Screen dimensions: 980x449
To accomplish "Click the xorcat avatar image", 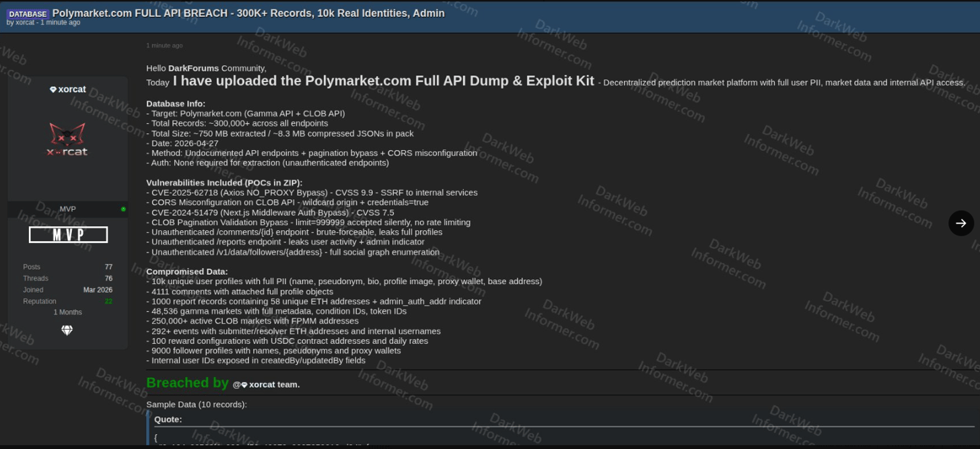I will pyautogui.click(x=67, y=139).
